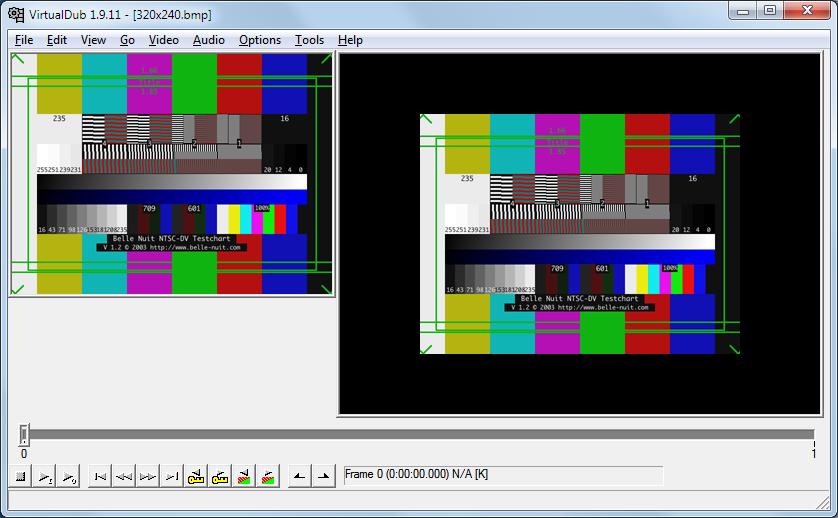Open the File menu
838x518 pixels.
[24, 40]
